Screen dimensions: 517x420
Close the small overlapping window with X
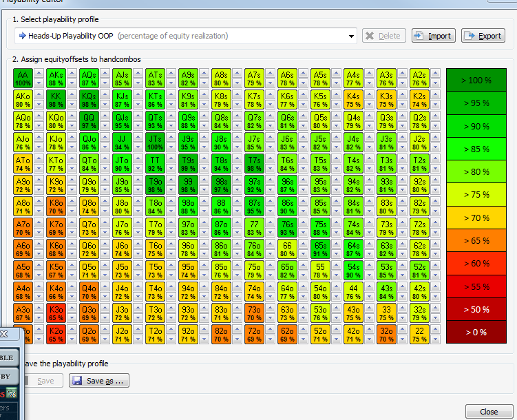click(x=4, y=335)
